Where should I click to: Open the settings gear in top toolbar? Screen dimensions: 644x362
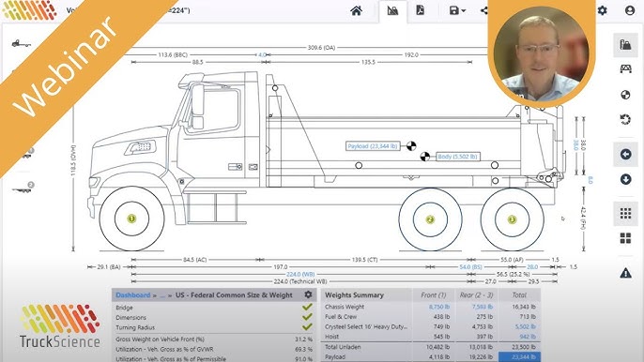pyautogui.click(x=602, y=10)
